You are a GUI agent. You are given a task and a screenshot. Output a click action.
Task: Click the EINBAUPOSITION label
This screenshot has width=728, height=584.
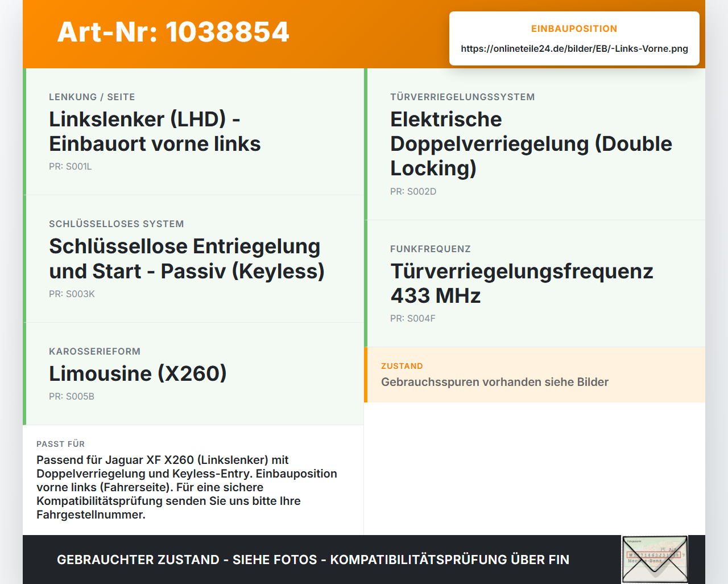click(574, 28)
